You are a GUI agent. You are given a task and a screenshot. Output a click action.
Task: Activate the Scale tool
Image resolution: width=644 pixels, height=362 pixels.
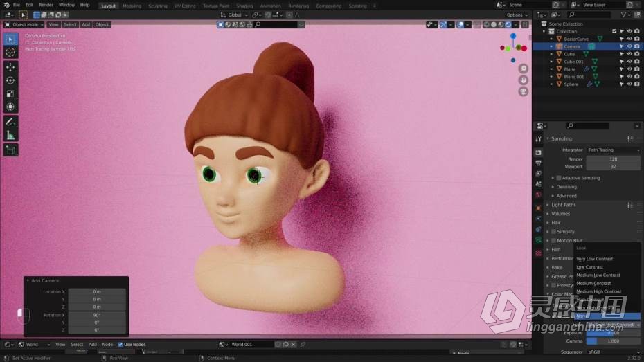tap(10, 93)
